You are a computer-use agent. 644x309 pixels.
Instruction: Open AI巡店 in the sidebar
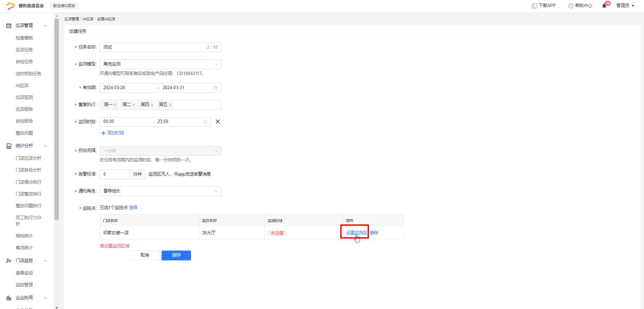point(22,85)
